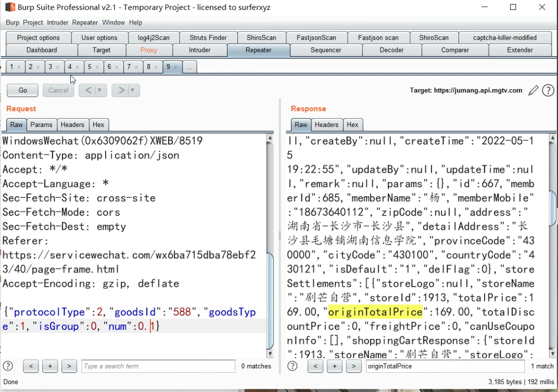Open the Struts Finder tab
The width and height of the screenshot is (558, 392).
tap(208, 37)
